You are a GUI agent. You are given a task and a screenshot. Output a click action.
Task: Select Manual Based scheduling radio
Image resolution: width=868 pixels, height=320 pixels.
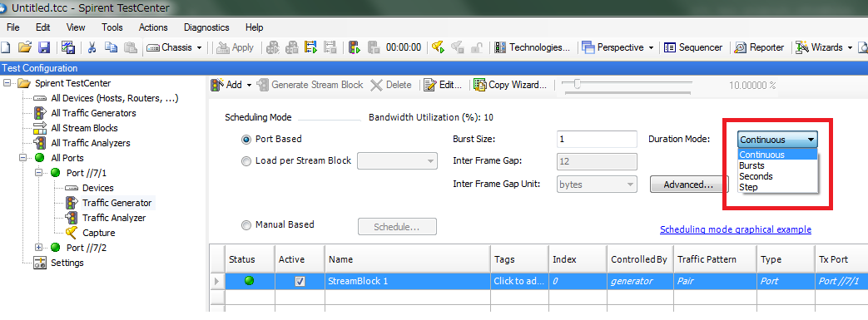(x=246, y=225)
